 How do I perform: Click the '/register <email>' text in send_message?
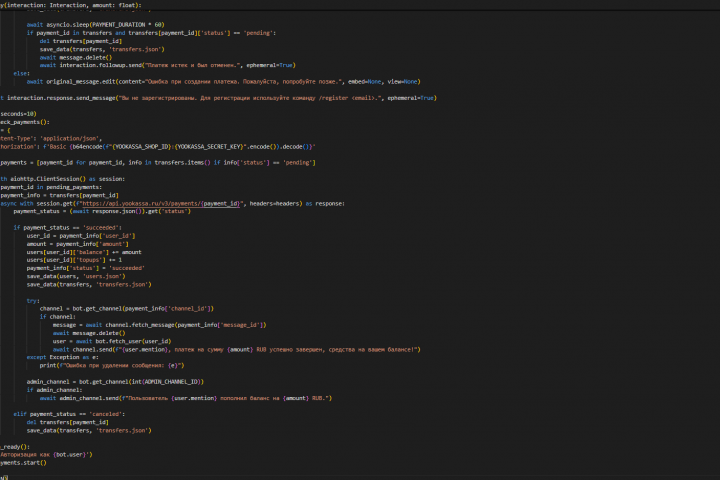point(349,98)
